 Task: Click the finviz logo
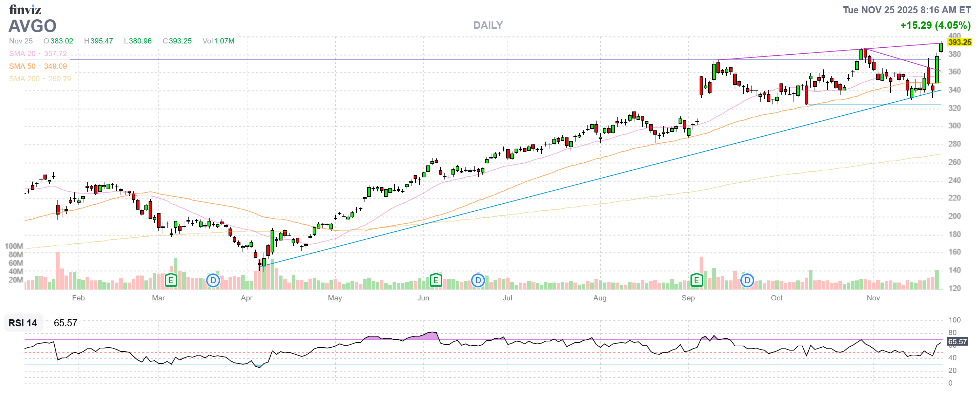click(x=25, y=9)
